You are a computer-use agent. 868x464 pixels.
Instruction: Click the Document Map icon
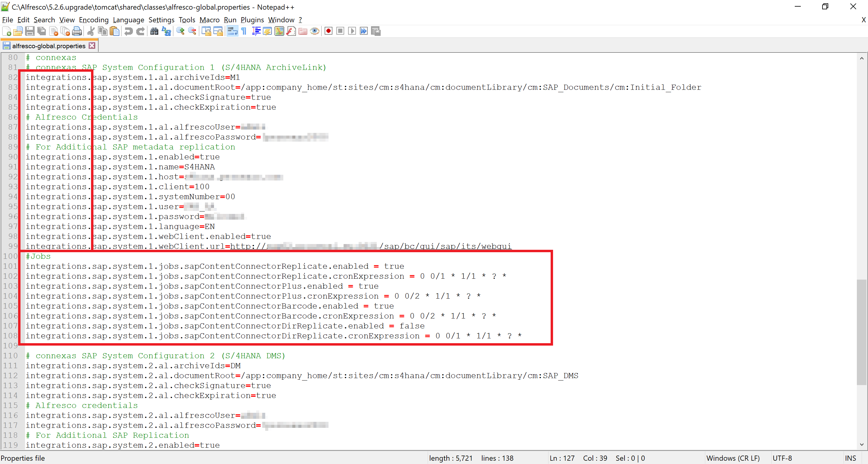click(279, 31)
